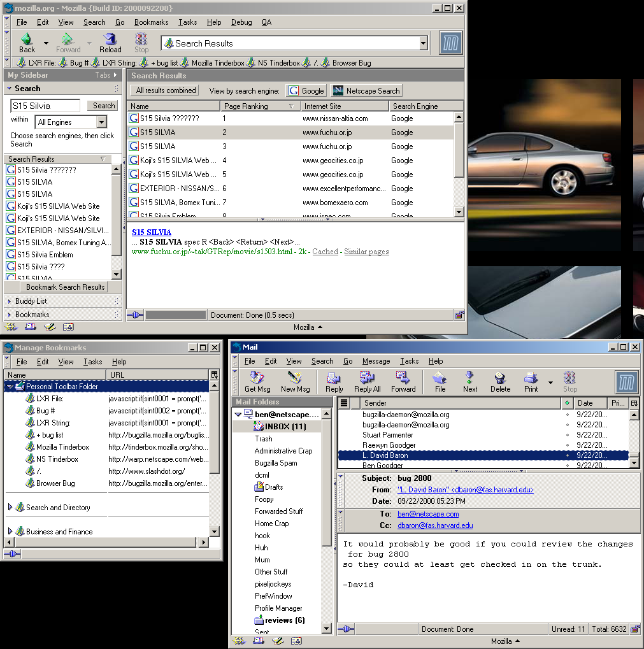Collapse the ben@netscape mail account tree
The image size is (644, 649).
[x=238, y=414]
